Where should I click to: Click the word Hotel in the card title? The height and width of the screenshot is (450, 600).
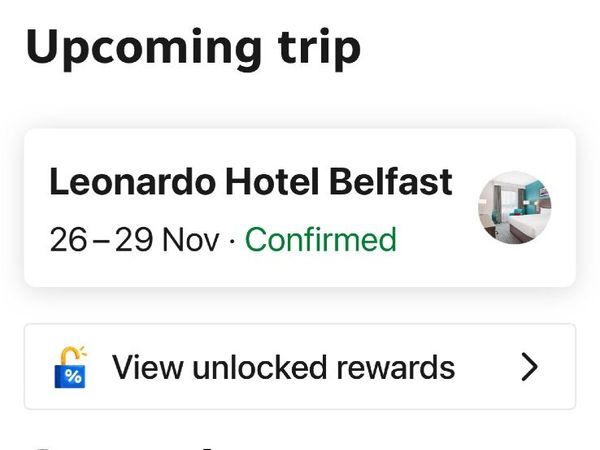260,182
